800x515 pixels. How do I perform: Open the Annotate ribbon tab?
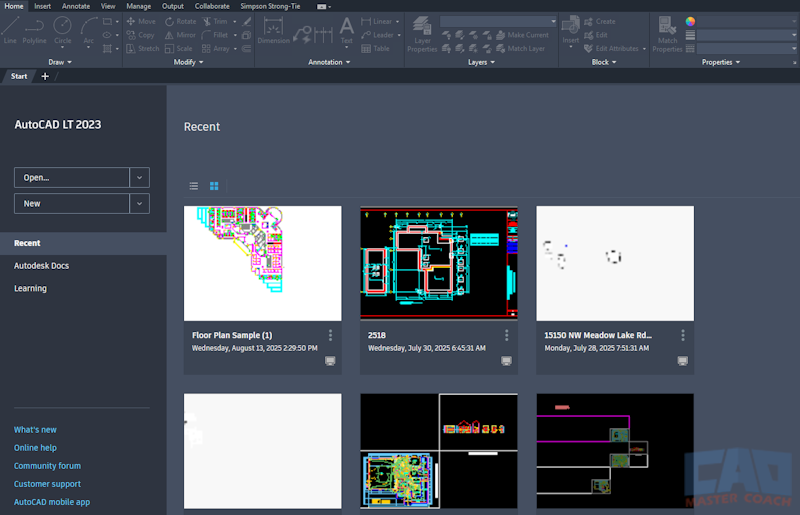76,6
